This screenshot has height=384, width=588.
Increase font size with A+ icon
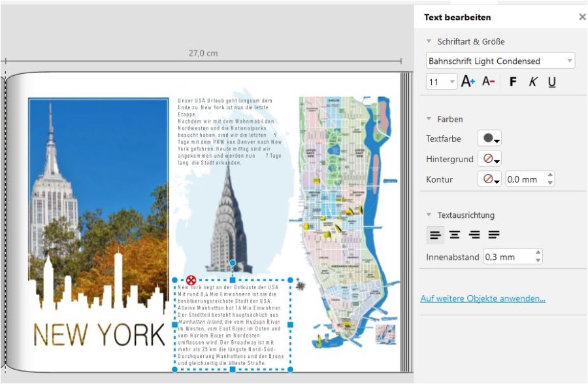468,82
